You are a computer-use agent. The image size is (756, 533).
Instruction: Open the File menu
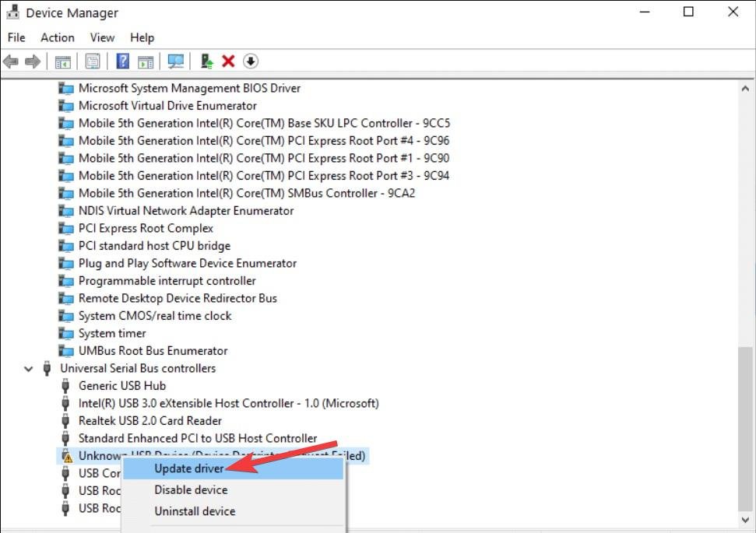point(16,37)
